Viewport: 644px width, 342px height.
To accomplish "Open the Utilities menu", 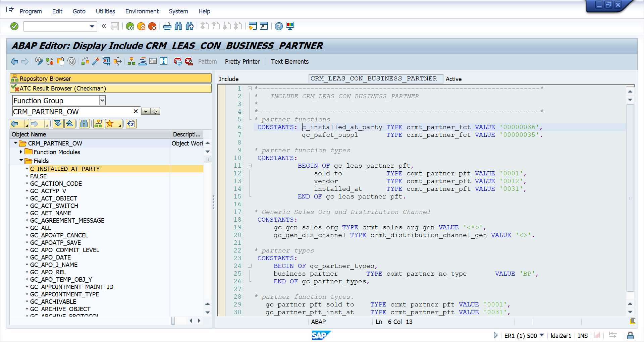I will (x=105, y=11).
